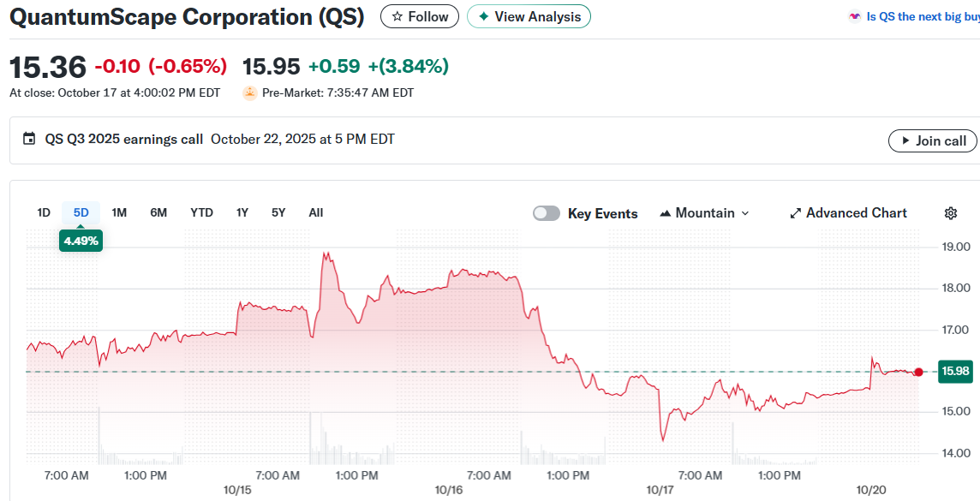980x501 pixels.
Task: Switch chart to 6M range
Action: (158, 212)
